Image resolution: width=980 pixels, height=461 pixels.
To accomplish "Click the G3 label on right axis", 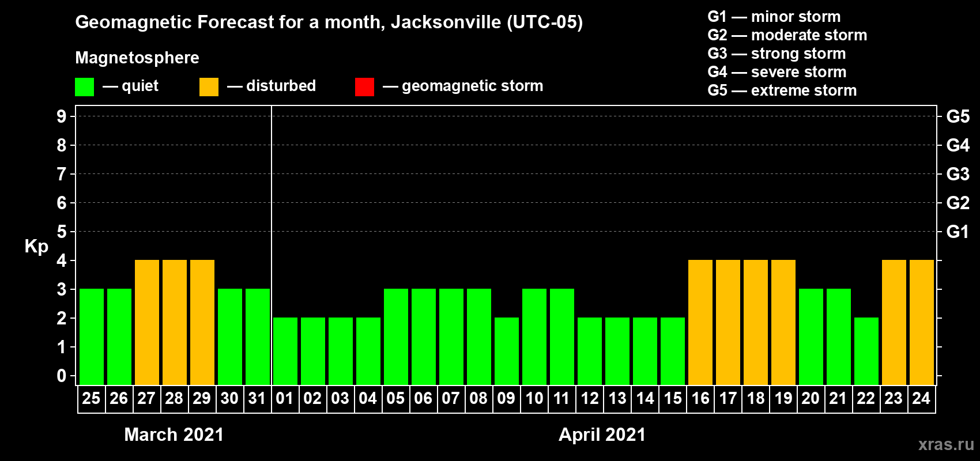I will [958, 174].
